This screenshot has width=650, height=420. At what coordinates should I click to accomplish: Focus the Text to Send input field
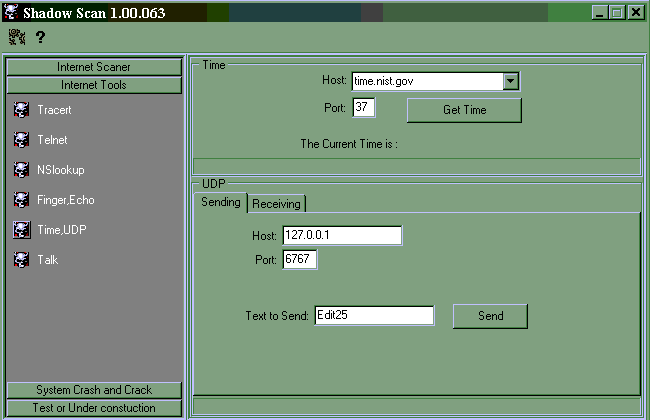374,315
